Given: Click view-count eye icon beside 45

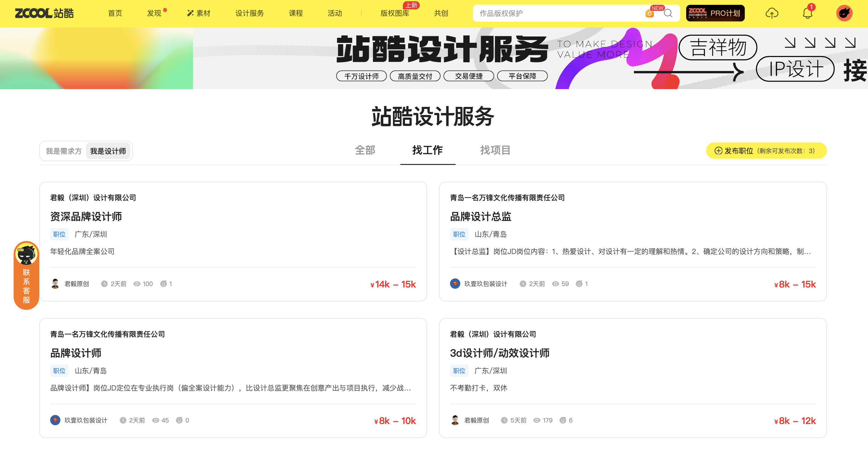Looking at the screenshot, I should (x=155, y=420).
